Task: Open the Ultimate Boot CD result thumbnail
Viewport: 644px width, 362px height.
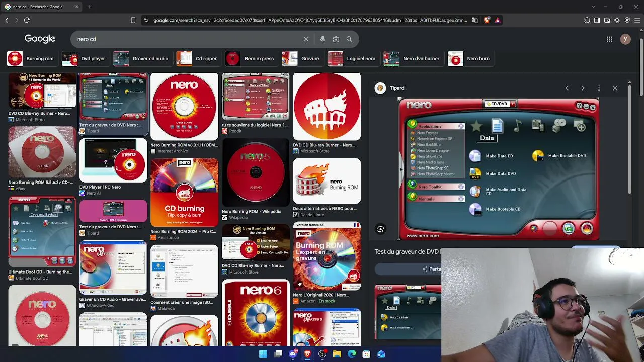Action: coord(42,231)
